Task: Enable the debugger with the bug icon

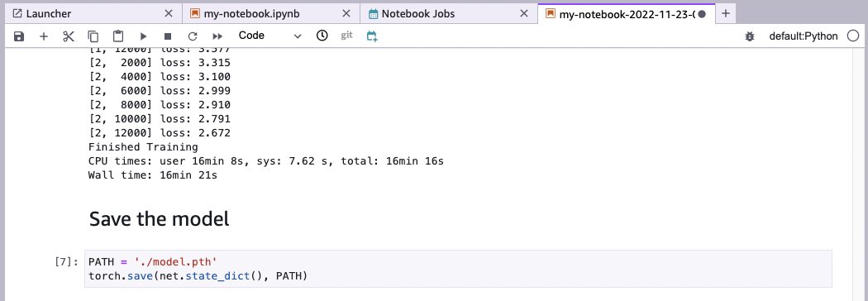Action: (x=750, y=36)
